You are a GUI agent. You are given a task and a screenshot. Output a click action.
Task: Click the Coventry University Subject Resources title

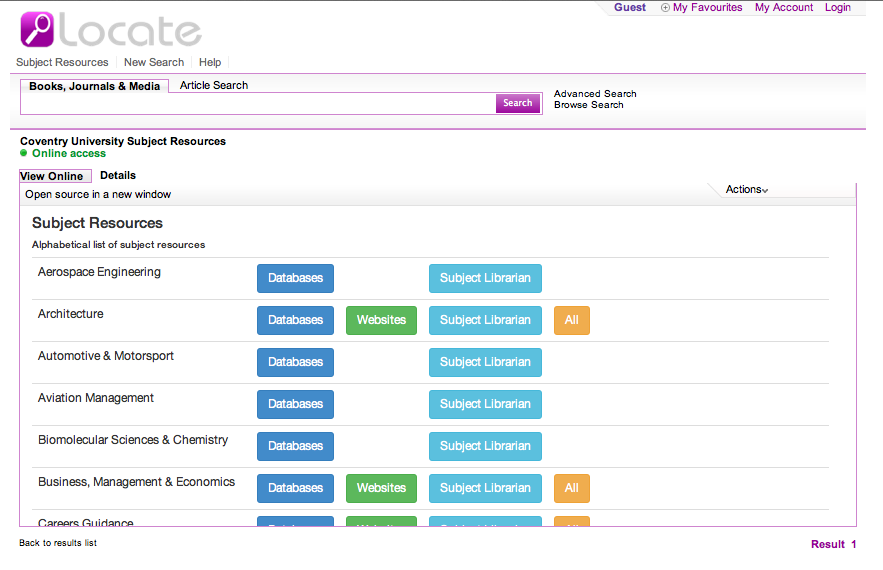tap(123, 141)
